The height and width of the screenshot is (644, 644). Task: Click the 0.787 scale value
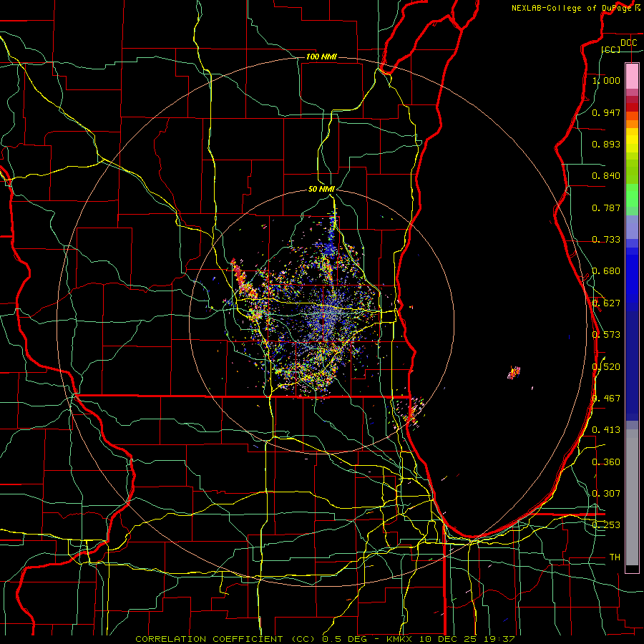point(606,208)
